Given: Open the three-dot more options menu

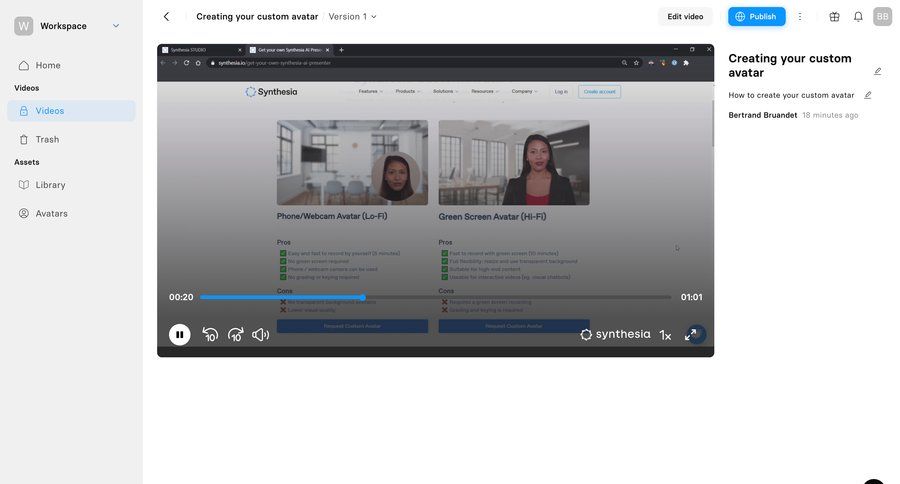Looking at the screenshot, I should coord(800,16).
